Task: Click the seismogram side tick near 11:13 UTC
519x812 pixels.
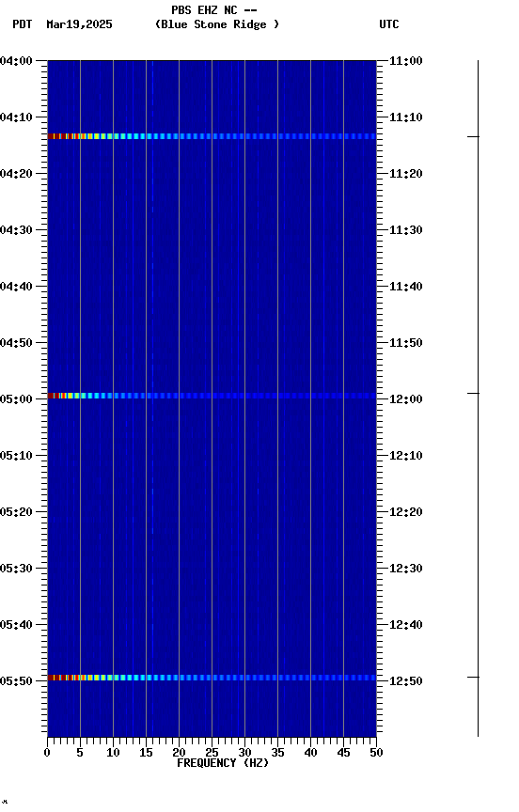Action: pyautogui.click(x=473, y=136)
